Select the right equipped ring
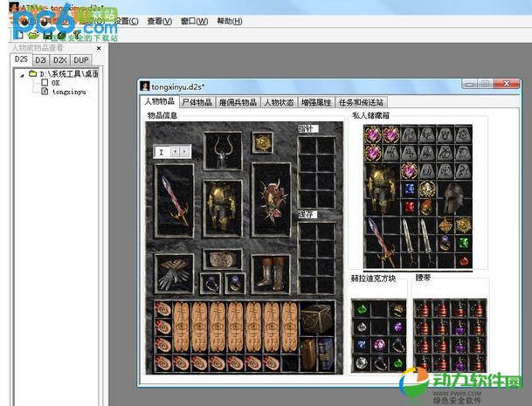532x406 pixels. click(235, 283)
